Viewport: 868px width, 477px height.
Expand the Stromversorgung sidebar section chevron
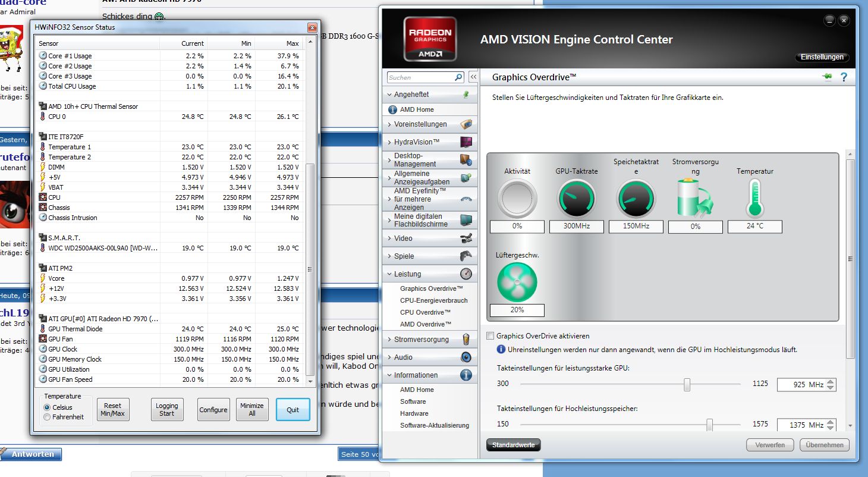click(x=389, y=340)
